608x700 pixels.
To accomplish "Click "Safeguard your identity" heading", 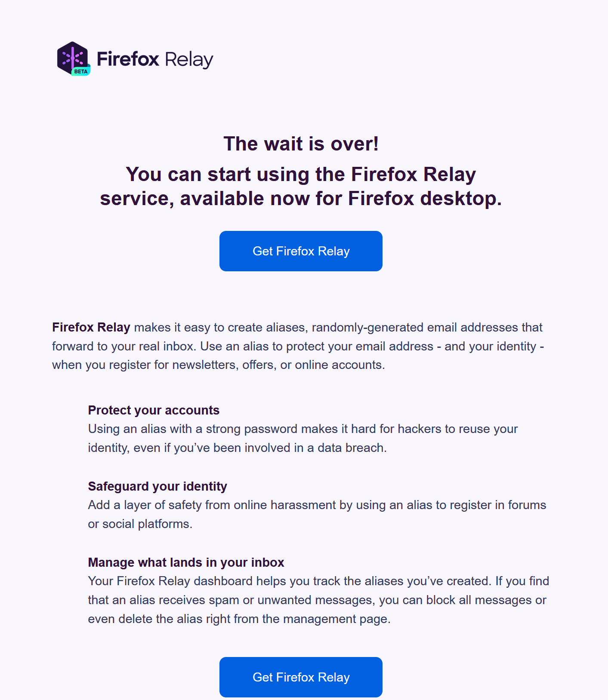I will tap(157, 486).
